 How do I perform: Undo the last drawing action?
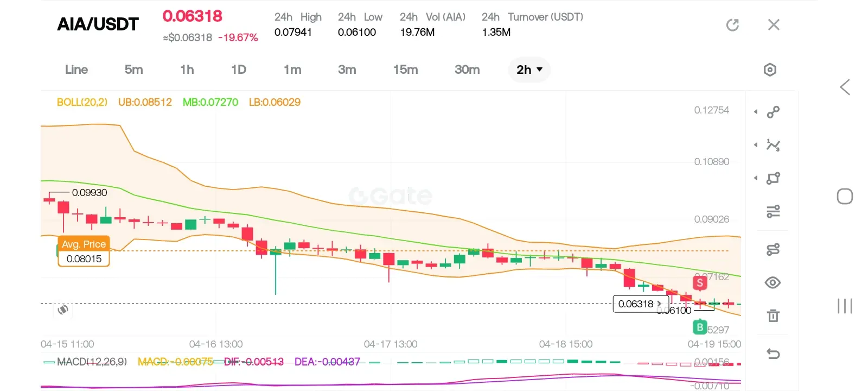pyautogui.click(x=773, y=354)
